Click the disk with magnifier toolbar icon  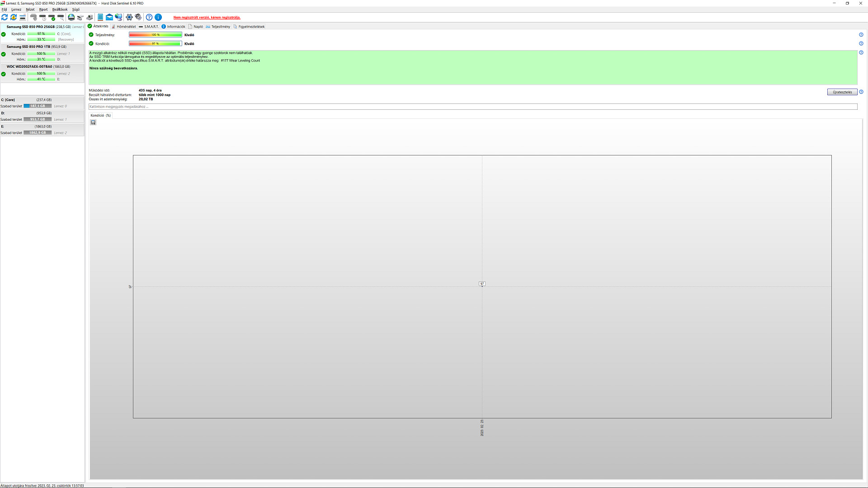coord(61,17)
